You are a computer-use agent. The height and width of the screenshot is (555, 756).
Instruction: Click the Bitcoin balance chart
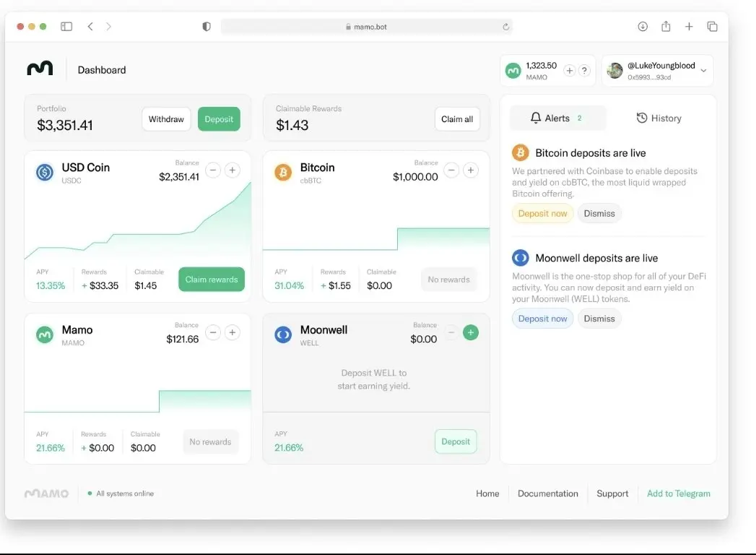pyautogui.click(x=376, y=239)
